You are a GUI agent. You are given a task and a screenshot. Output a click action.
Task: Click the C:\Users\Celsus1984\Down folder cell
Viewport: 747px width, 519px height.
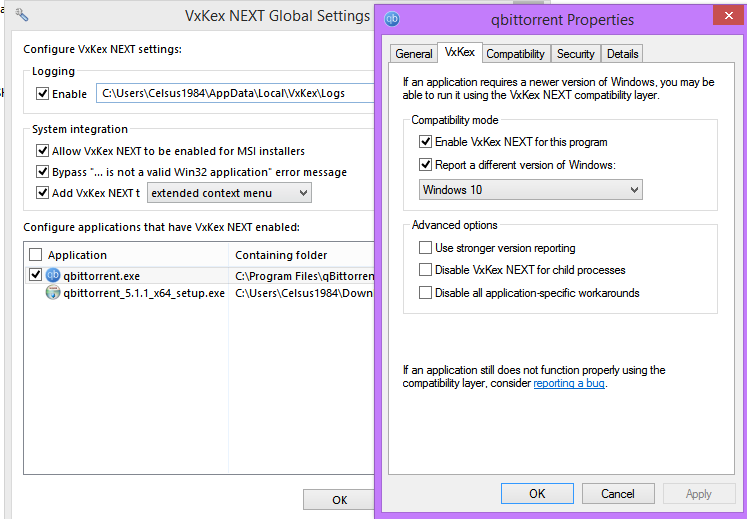pyautogui.click(x=304, y=293)
